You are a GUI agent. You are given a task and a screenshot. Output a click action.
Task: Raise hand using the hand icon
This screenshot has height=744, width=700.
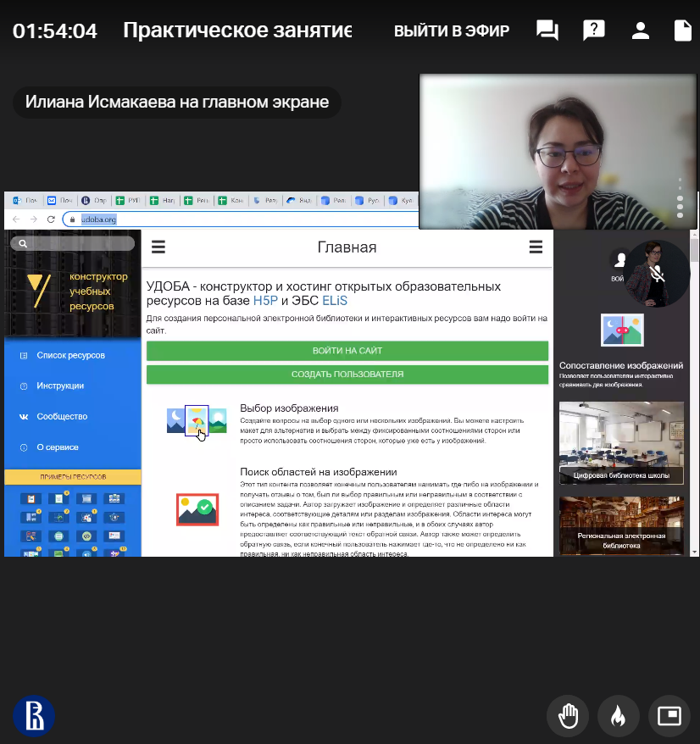coord(568,717)
